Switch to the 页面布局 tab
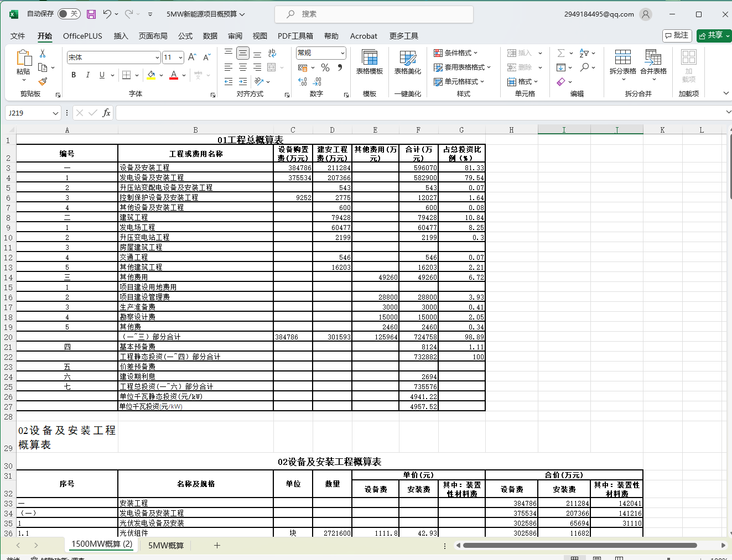732x560 pixels. point(153,36)
